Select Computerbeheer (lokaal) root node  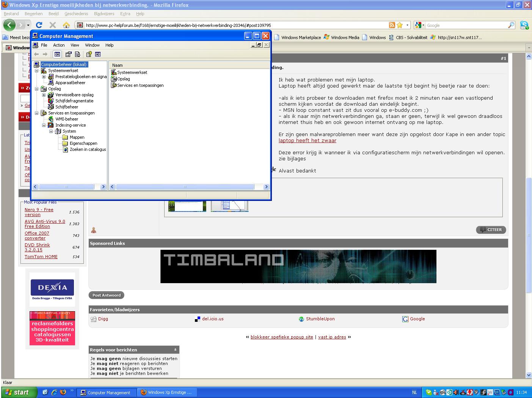(64, 64)
